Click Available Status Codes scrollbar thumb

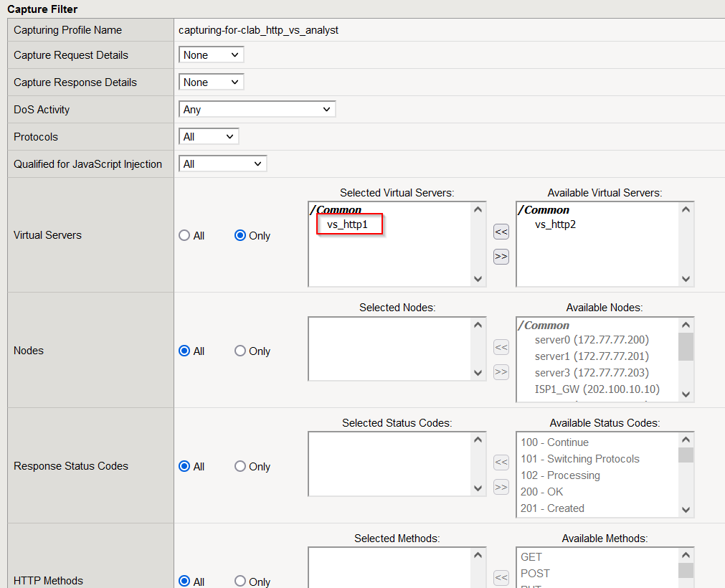click(x=686, y=455)
